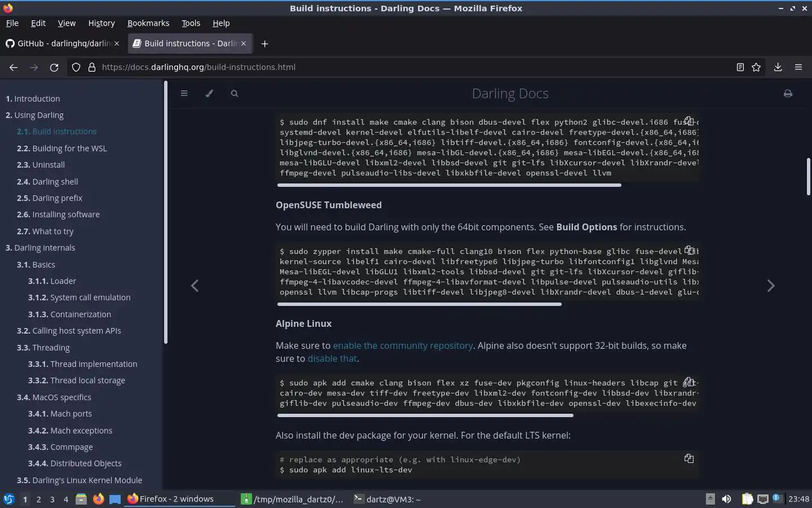This screenshot has width=812, height=508.
Task: Open /tmp/mozilla_dartz0 taskbar entry
Action: [x=293, y=499]
